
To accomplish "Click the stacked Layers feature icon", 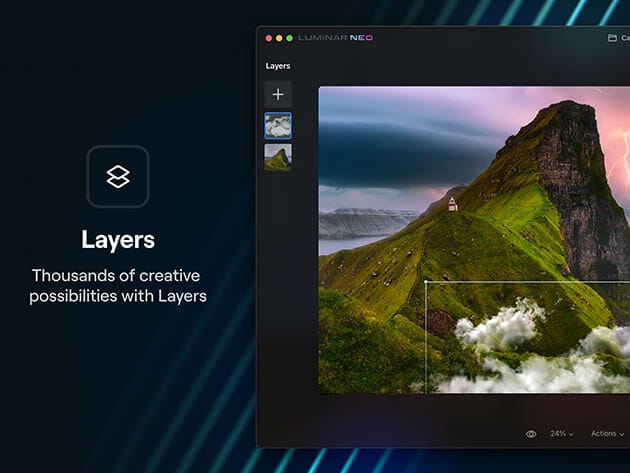I will coord(118,177).
